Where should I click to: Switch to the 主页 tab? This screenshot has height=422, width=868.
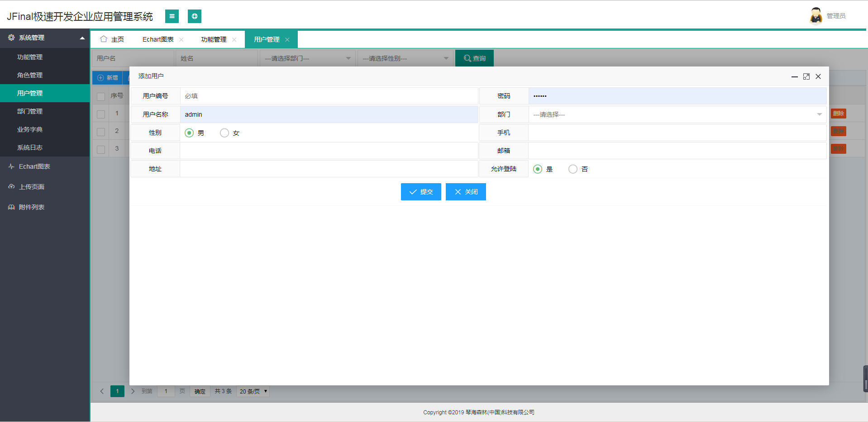(x=112, y=39)
